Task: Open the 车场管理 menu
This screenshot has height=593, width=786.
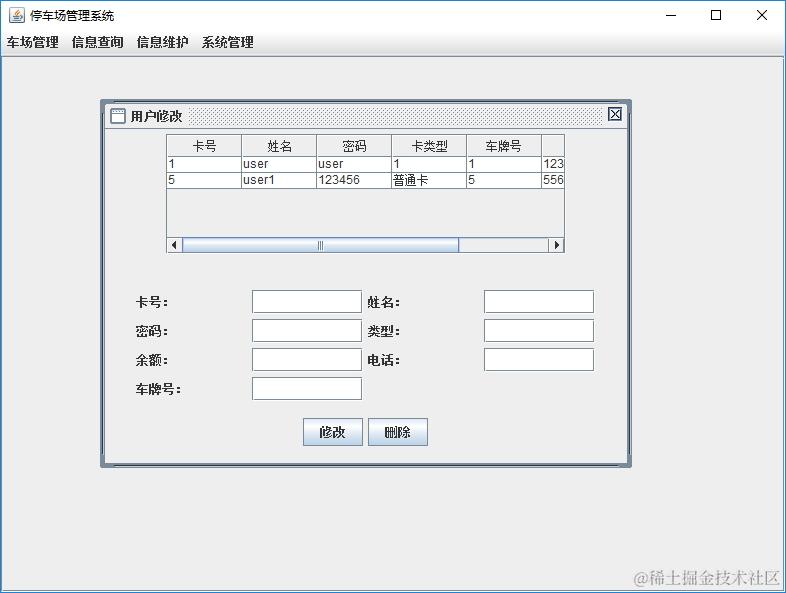Action: pyautogui.click(x=33, y=42)
